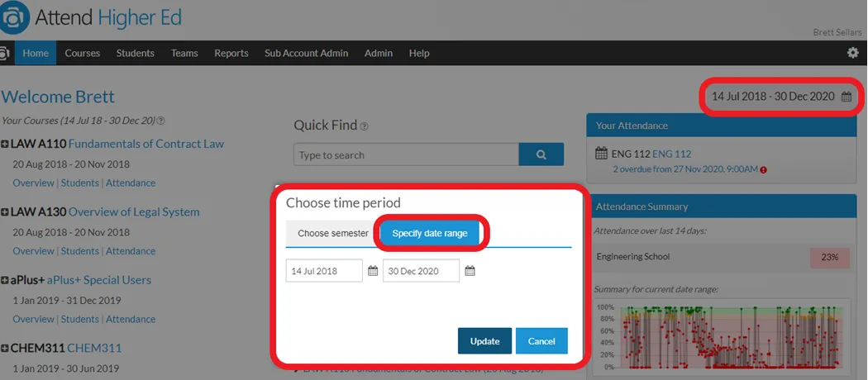Image resolution: width=868 pixels, height=380 pixels.
Task: Click the Quick Find search magnifier button
Action: 541,154
